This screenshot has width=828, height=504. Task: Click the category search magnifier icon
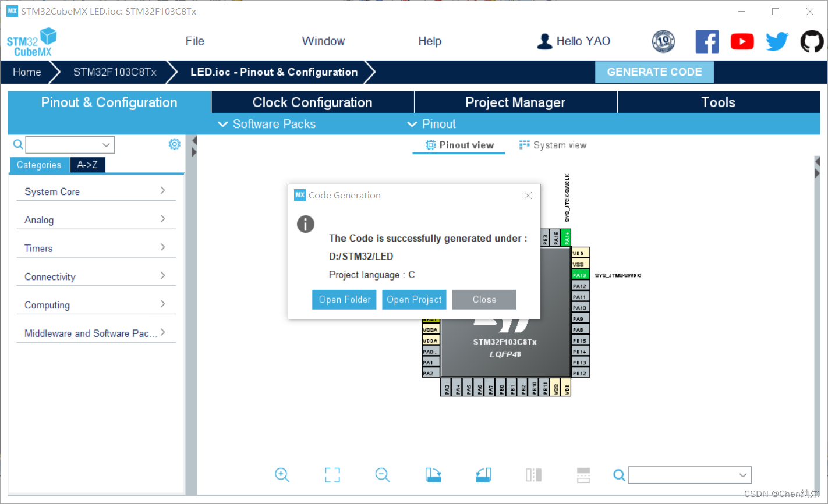point(18,144)
